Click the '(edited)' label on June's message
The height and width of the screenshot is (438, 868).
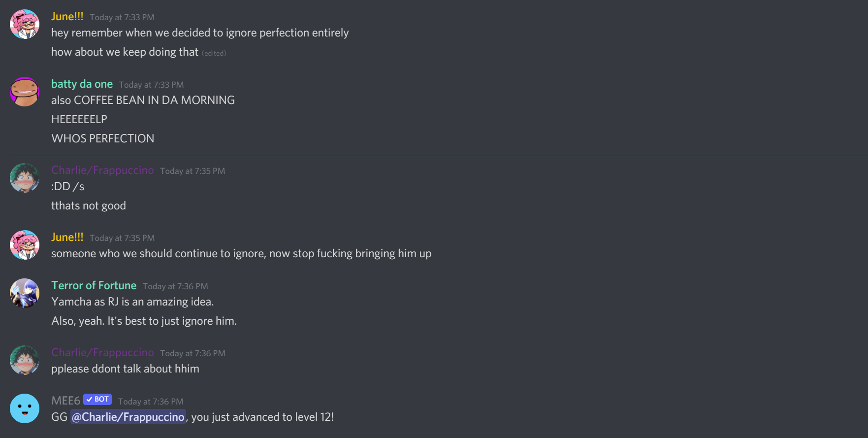click(x=214, y=53)
